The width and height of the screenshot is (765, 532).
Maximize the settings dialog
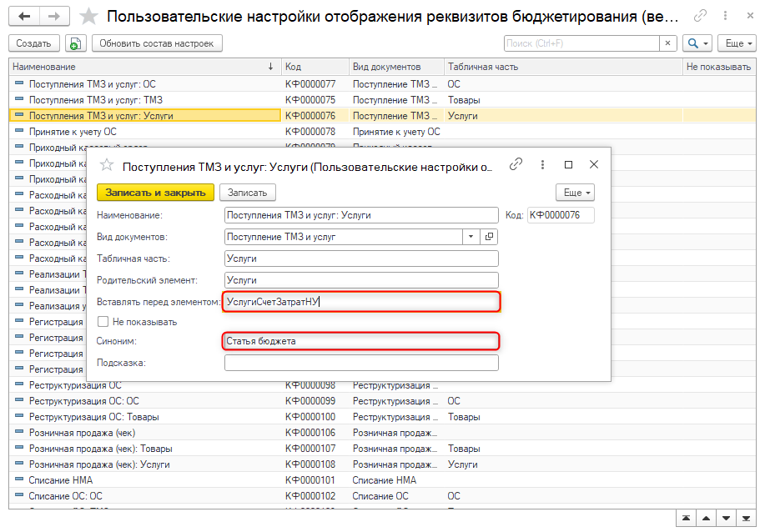tap(568, 165)
